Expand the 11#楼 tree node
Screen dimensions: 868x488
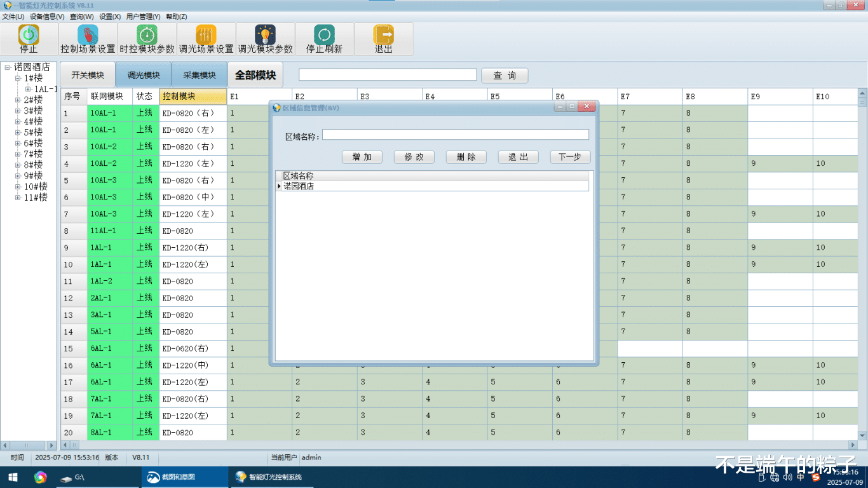pos(18,197)
